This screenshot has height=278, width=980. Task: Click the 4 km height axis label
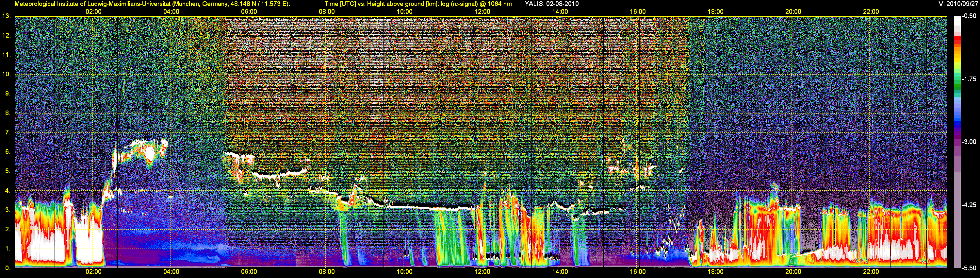pyautogui.click(x=8, y=191)
